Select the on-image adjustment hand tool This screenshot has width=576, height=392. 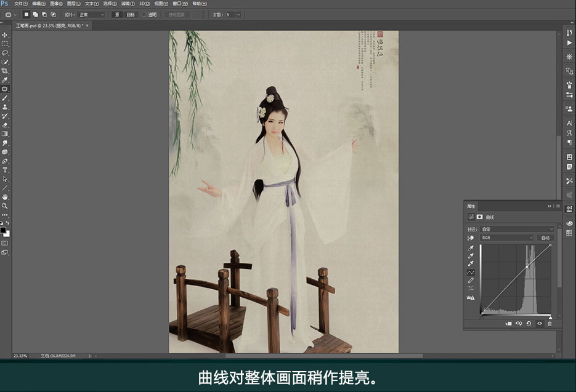click(471, 238)
